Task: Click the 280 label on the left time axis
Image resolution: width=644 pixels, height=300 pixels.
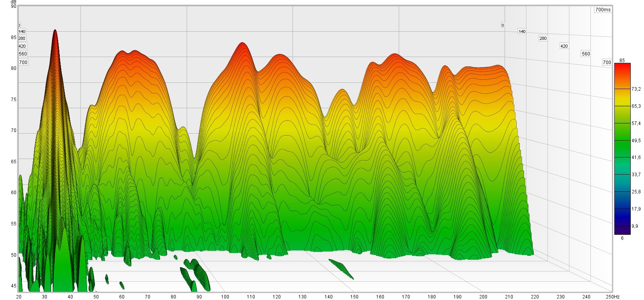Action: [x=22, y=38]
